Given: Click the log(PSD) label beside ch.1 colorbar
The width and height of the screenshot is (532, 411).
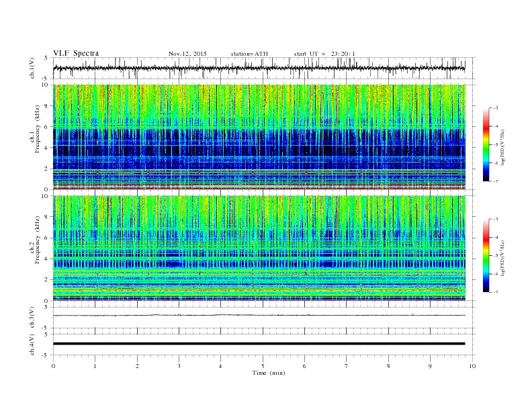Looking at the screenshot, I should [x=502, y=147].
